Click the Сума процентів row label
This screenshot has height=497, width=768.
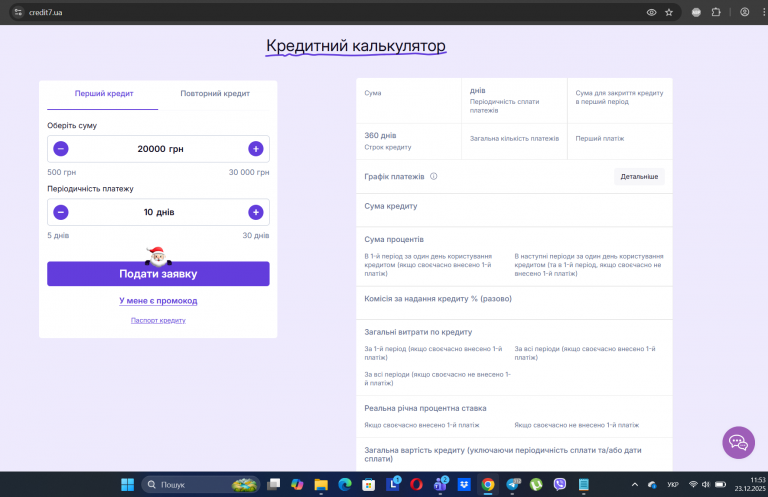[394, 239]
